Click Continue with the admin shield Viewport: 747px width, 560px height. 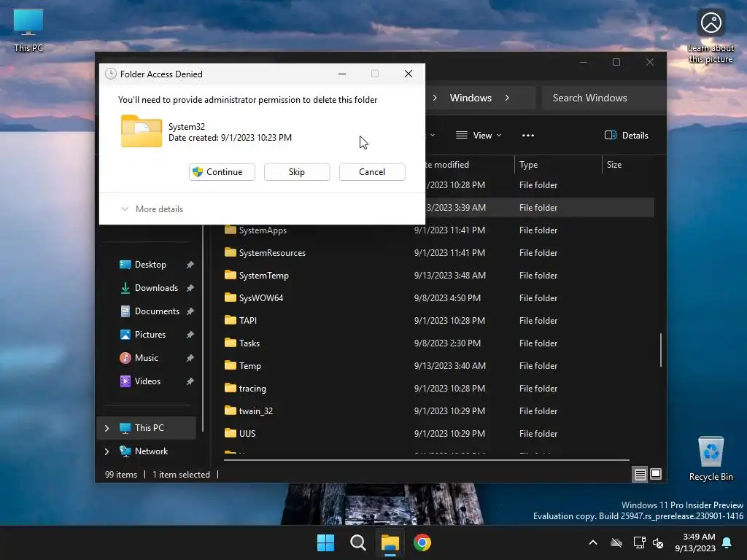point(222,172)
